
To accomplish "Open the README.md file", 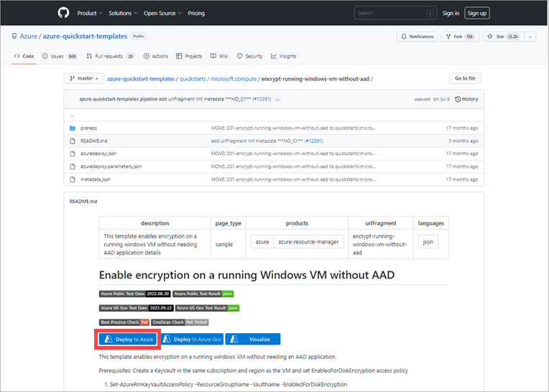I will pos(94,141).
